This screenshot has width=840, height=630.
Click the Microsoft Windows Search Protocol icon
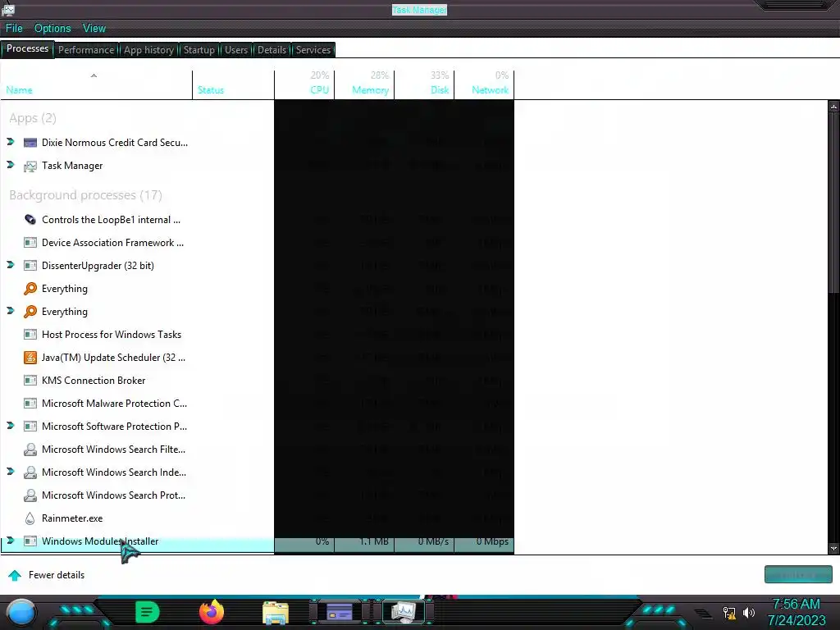(x=30, y=495)
